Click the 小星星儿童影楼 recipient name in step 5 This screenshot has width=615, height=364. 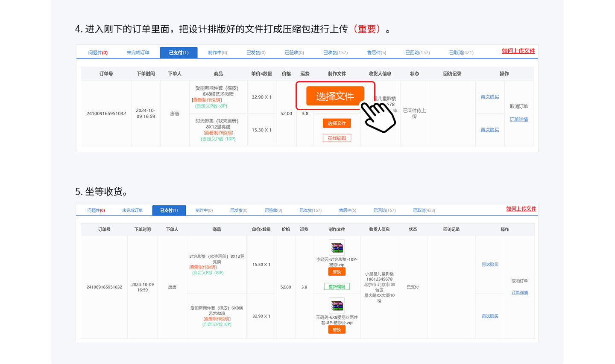tap(379, 274)
